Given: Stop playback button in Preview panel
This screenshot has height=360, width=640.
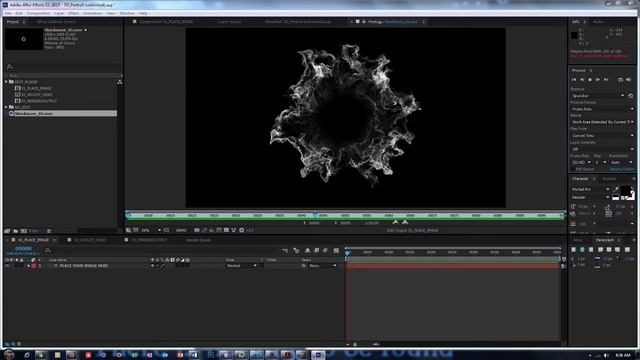Looking at the screenshot, I should pos(590,80).
